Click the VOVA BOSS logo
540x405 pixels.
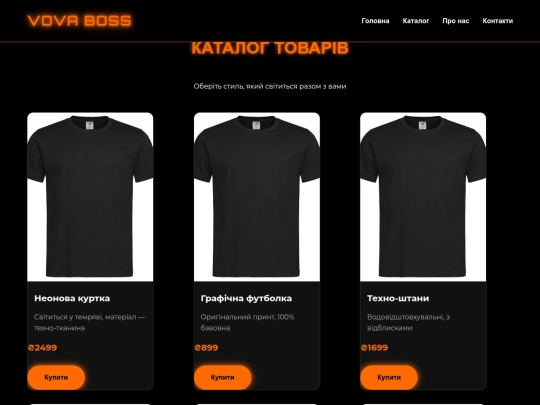pyautogui.click(x=80, y=21)
